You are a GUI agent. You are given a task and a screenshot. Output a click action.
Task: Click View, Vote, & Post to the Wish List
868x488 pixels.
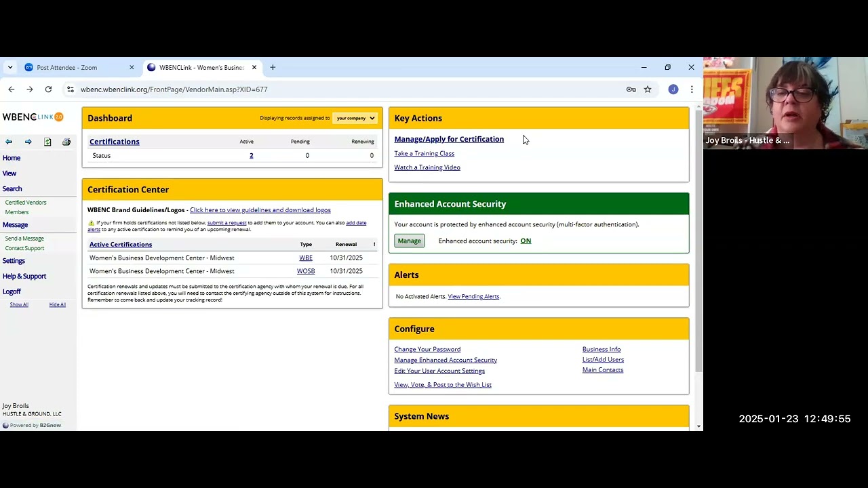tap(443, 385)
